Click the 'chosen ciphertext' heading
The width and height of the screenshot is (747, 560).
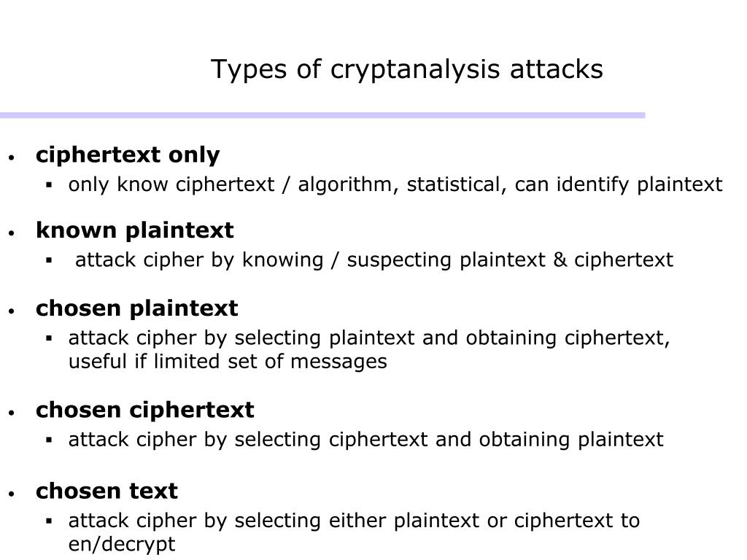click(x=145, y=410)
